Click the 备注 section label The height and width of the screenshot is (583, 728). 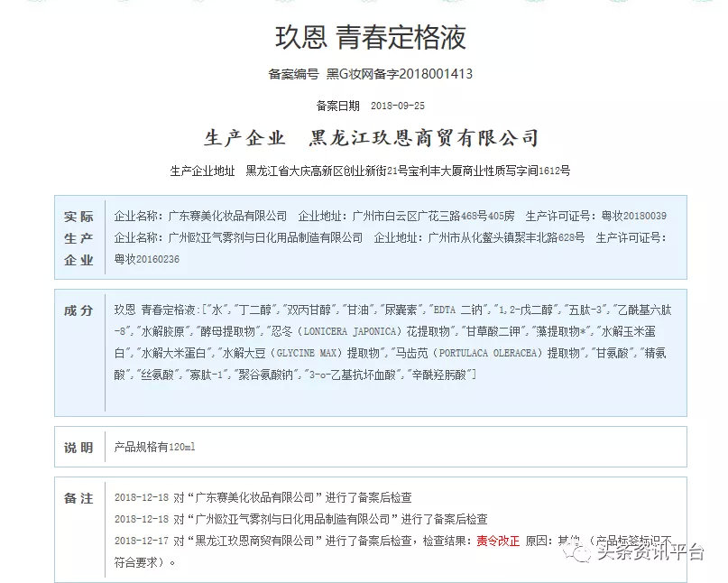[78, 498]
